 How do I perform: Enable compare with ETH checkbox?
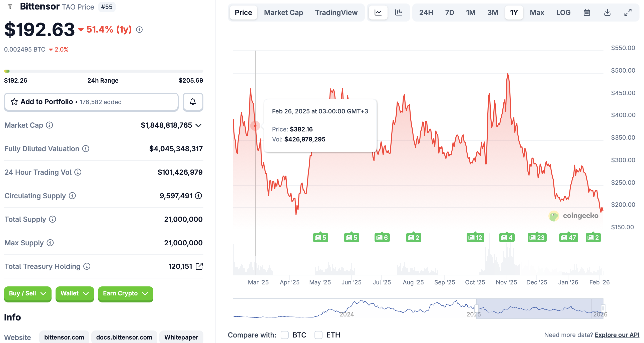[x=318, y=335]
